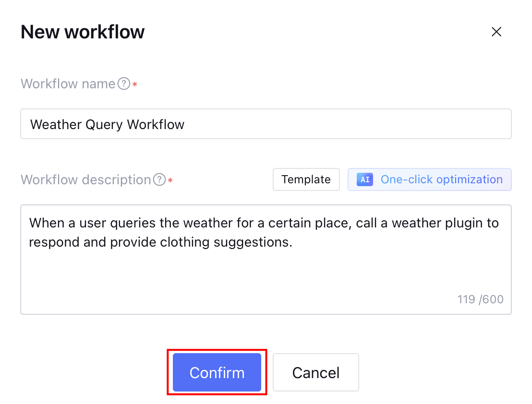This screenshot has width=532, height=404.
Task: Click the "New workflow" dialog title
Action: click(83, 32)
